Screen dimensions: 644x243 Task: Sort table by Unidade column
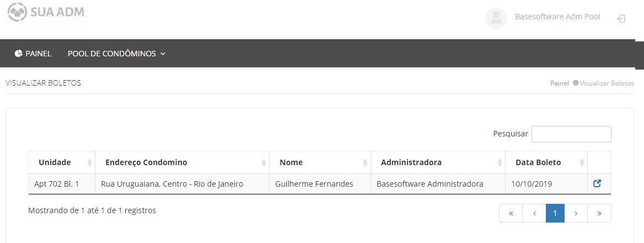point(61,162)
